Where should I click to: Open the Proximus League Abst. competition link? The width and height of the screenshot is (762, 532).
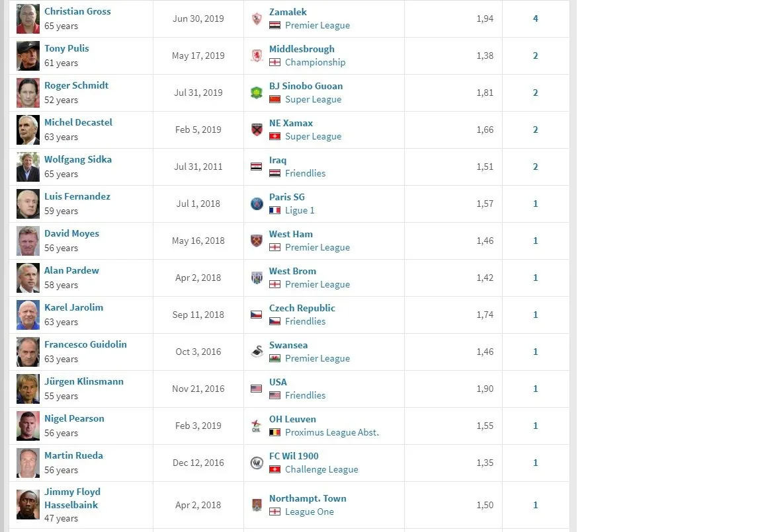tap(331, 432)
